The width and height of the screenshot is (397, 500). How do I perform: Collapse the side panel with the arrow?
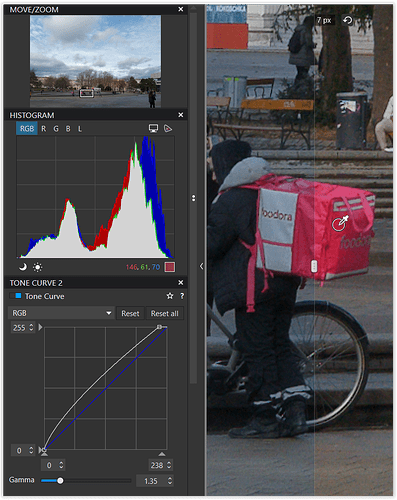(x=201, y=266)
